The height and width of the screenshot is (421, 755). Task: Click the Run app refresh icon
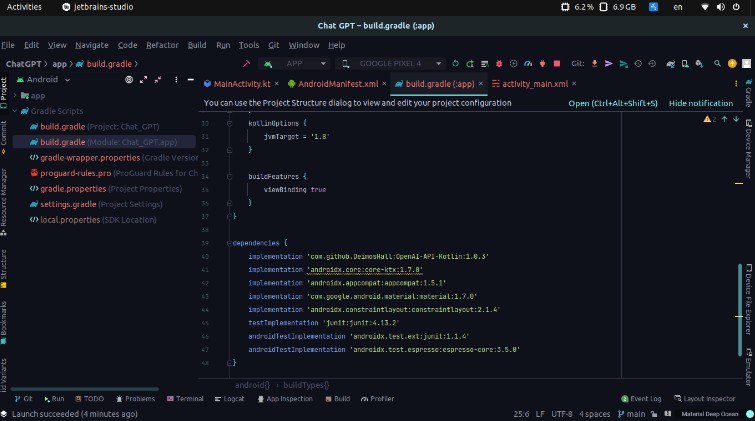(455, 64)
